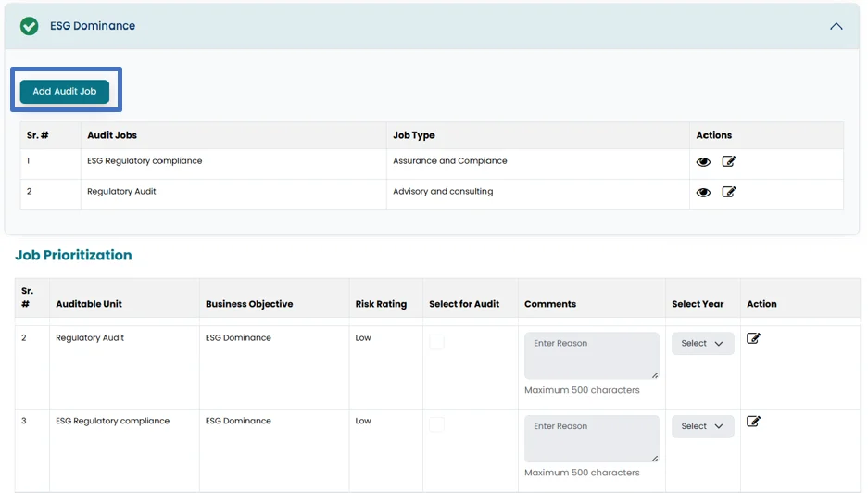Check Select for Audit for ESG Regulatory compliance

(436, 425)
